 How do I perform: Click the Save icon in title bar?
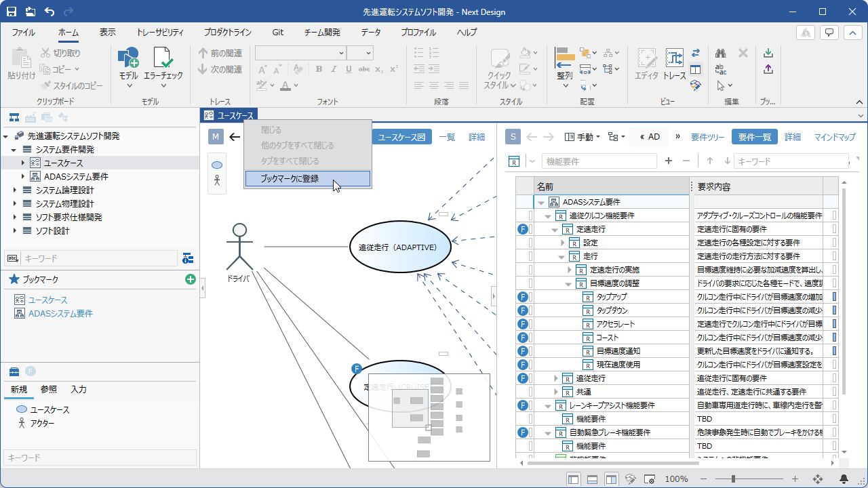click(12, 12)
